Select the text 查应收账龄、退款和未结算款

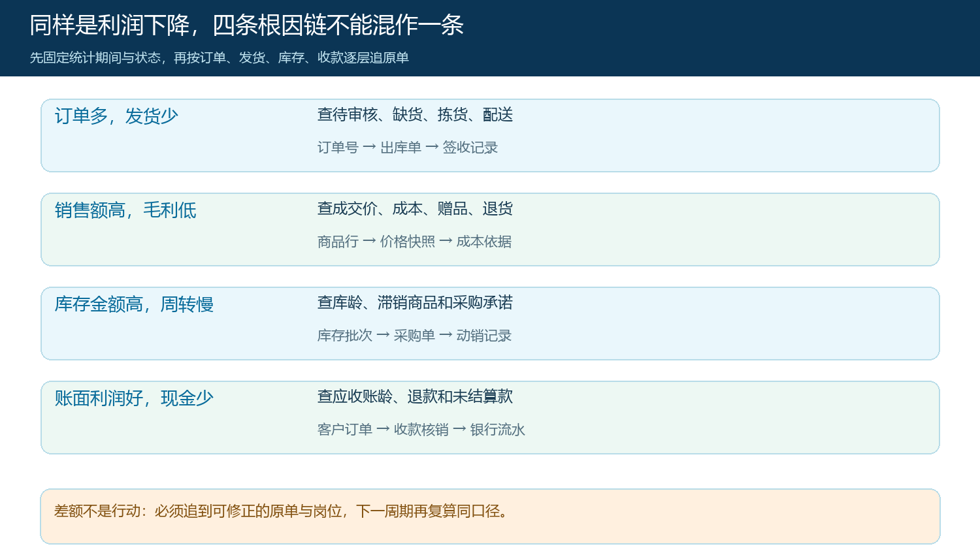pyautogui.click(x=415, y=397)
